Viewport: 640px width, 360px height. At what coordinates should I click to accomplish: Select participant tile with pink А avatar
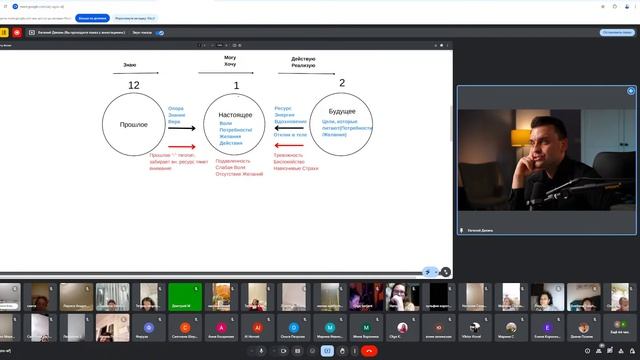tap(221, 328)
